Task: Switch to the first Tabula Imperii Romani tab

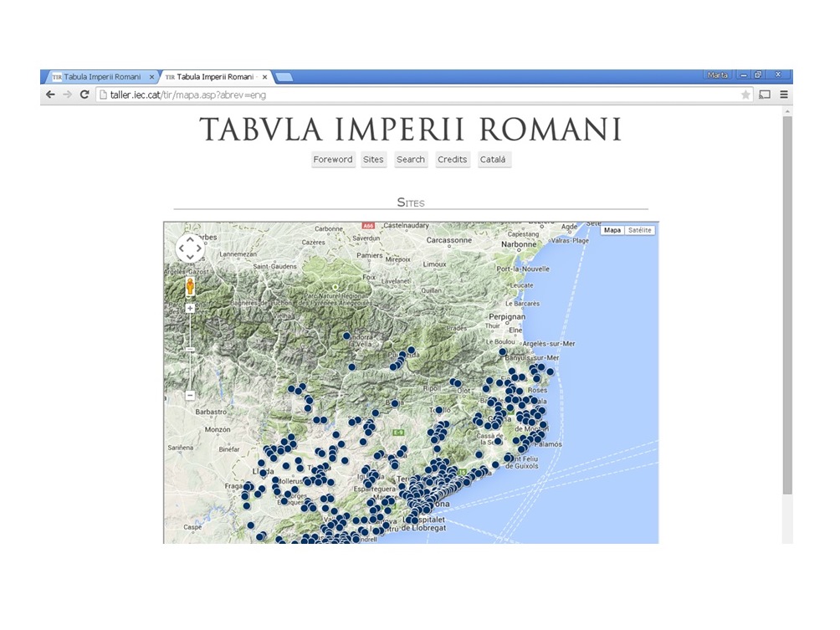Action: pyautogui.click(x=100, y=77)
